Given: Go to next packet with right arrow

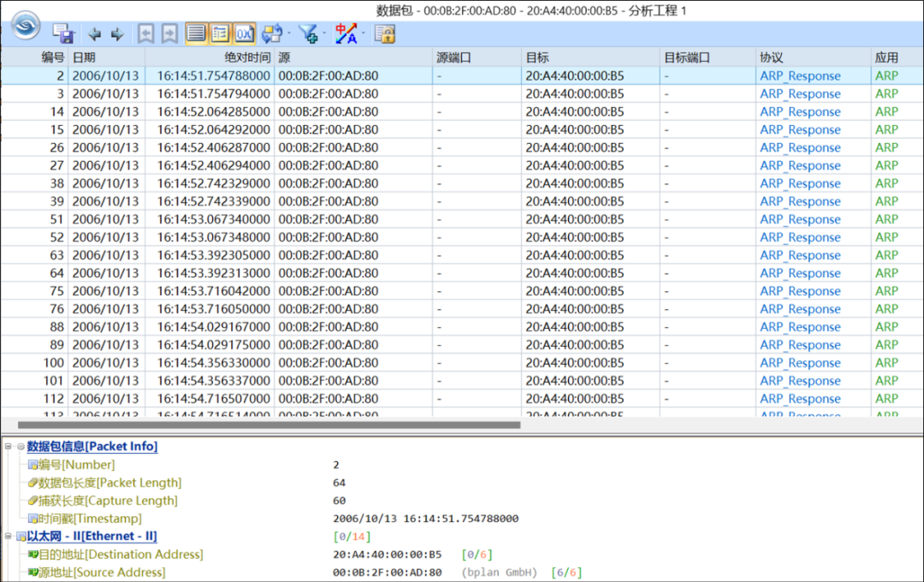Looking at the screenshot, I should (x=117, y=34).
